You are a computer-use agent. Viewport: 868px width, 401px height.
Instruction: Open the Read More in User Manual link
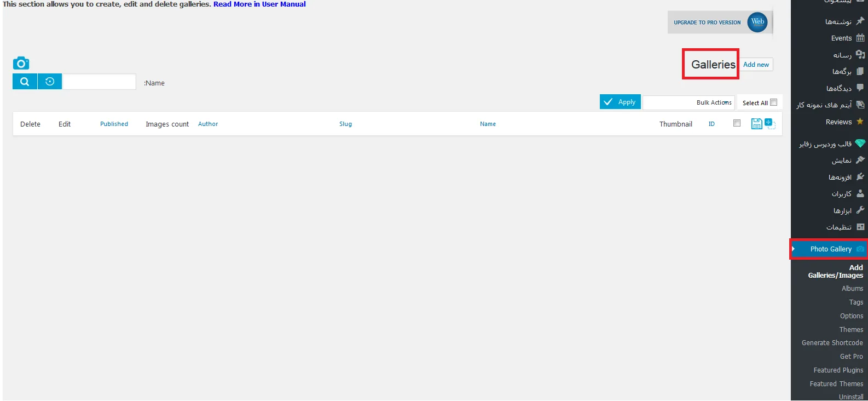[x=259, y=4]
